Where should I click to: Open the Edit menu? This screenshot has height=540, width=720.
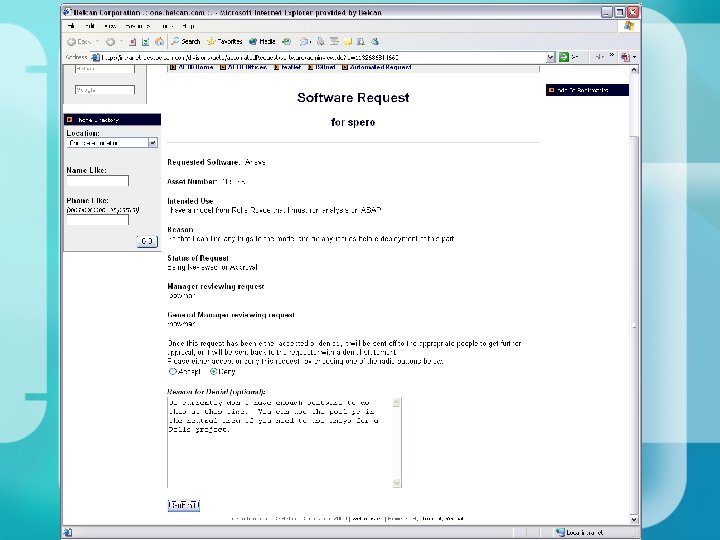tap(90, 26)
